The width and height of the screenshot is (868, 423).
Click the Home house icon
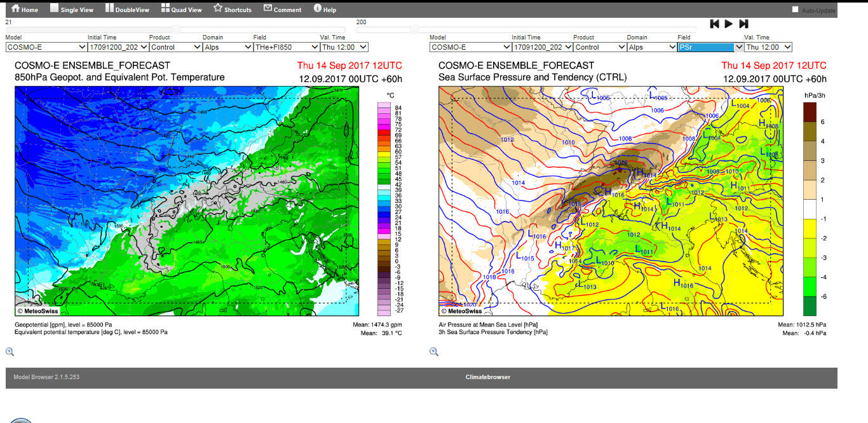[x=15, y=9]
